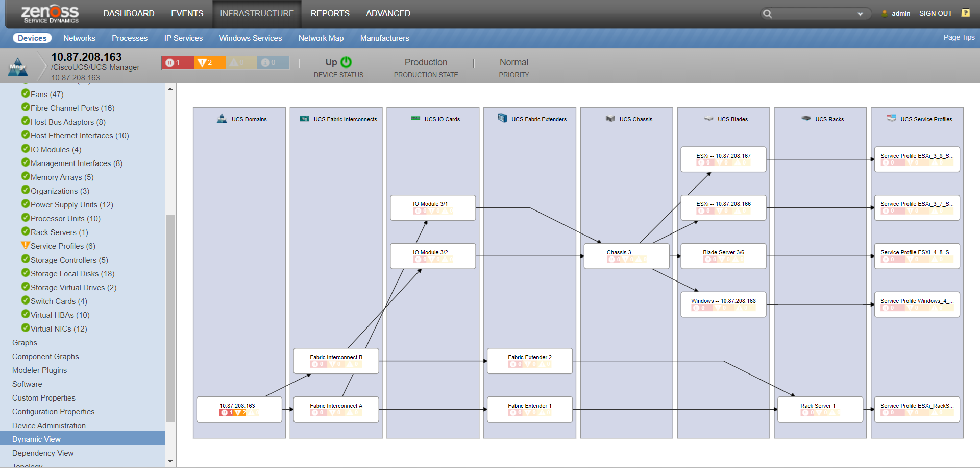Click the Virtual NICs status check icon
980x468 pixels.
[26, 327]
